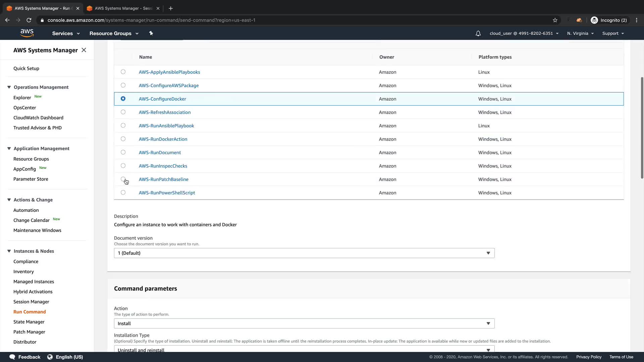Image resolution: width=644 pixels, height=362 pixels.
Task: Open the Services menu
Action: (x=66, y=34)
